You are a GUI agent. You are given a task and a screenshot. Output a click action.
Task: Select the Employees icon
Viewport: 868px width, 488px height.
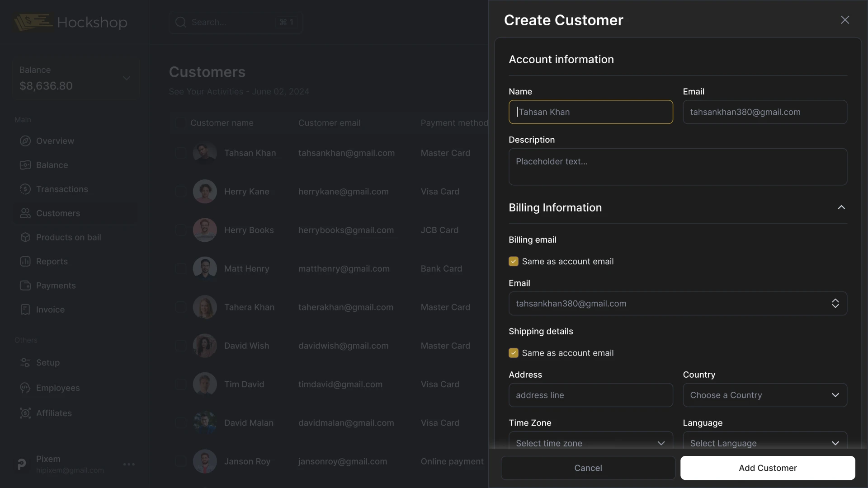25,388
